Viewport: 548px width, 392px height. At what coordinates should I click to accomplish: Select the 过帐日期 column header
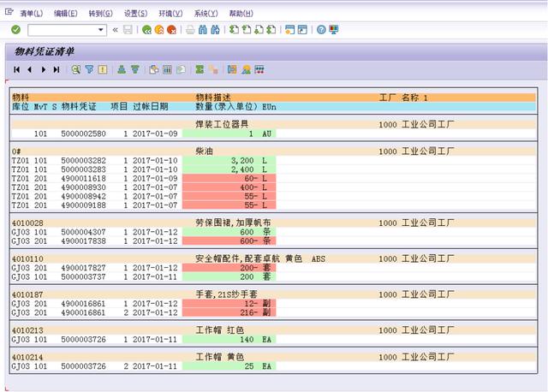pyautogui.click(x=151, y=107)
